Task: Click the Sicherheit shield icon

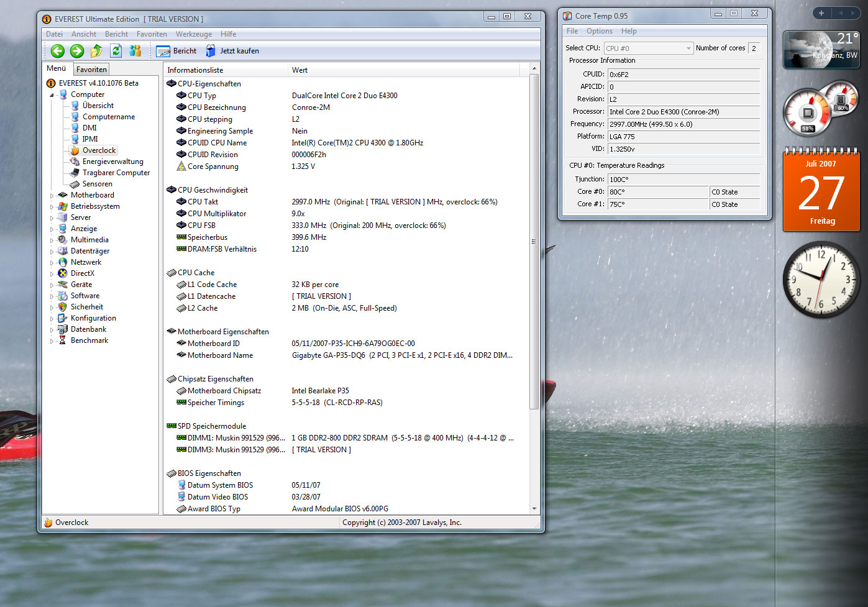Action: (x=63, y=307)
